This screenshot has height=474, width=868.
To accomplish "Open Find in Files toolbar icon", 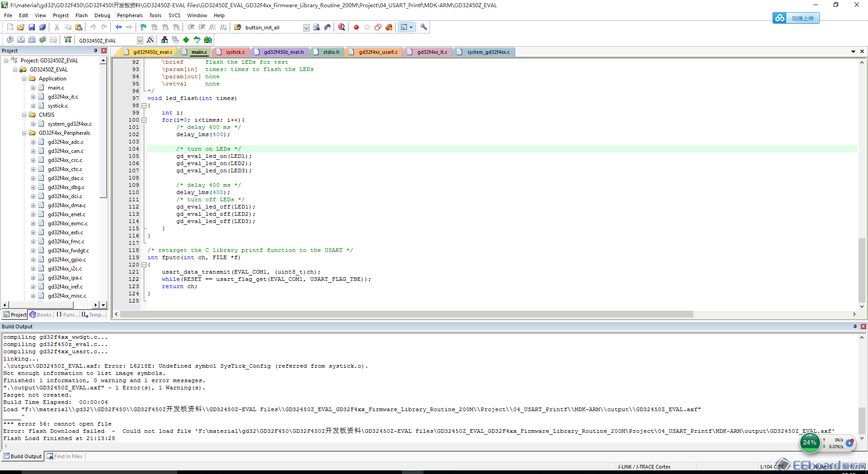I will click(238, 27).
